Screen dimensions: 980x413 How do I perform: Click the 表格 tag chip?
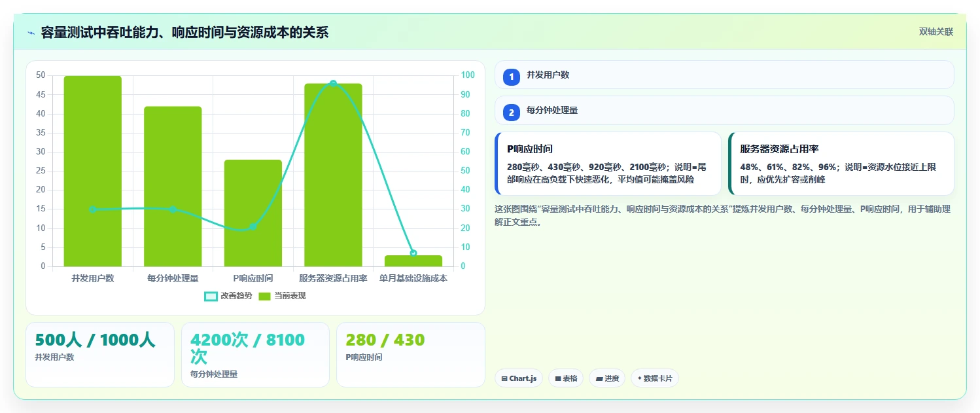pos(566,378)
